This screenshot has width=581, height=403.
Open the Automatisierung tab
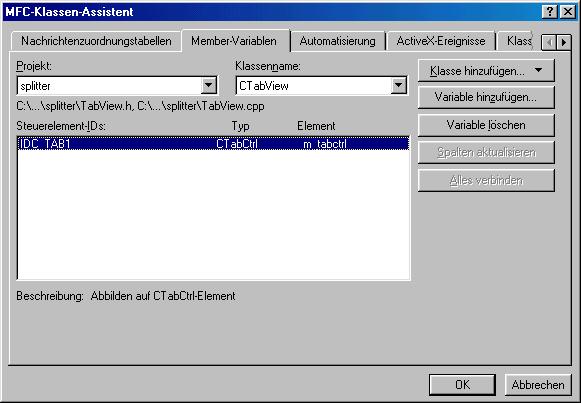(338, 41)
